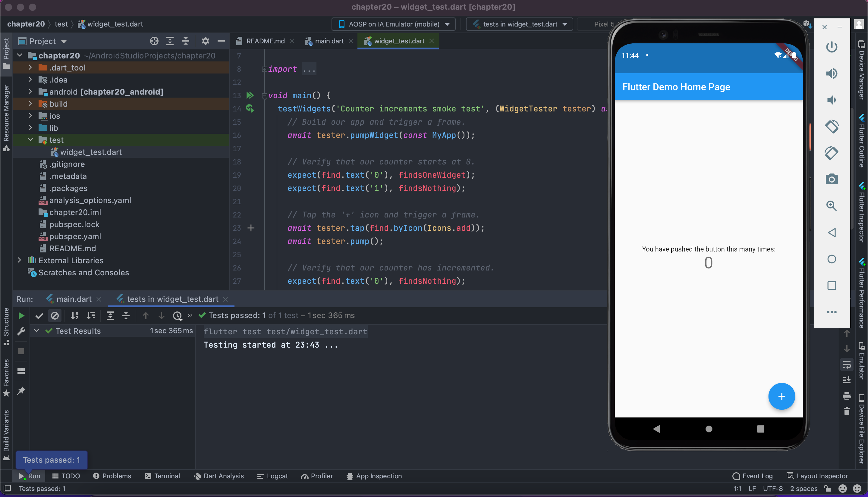Image resolution: width=868 pixels, height=497 pixels.
Task: Open the Event Log
Action: 753,476
